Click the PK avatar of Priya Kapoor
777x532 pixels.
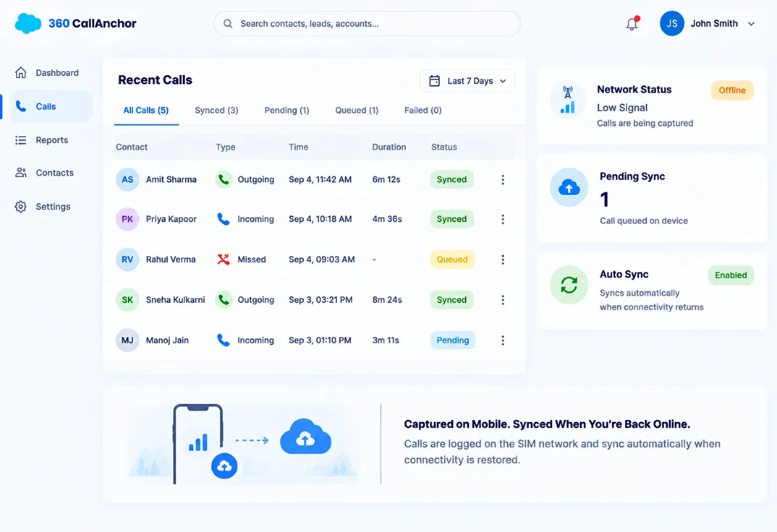[127, 219]
